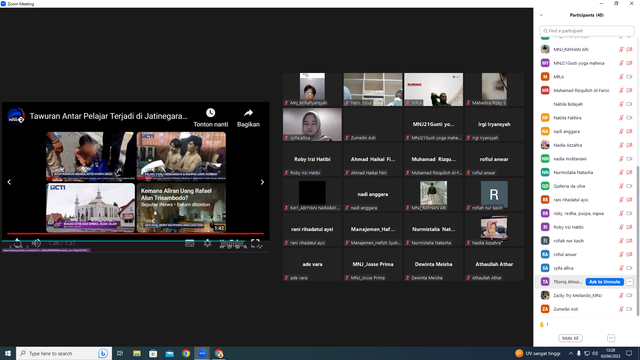The image size is (640, 360).
Task: Click the Bagikan share arrow
Action: (248, 113)
